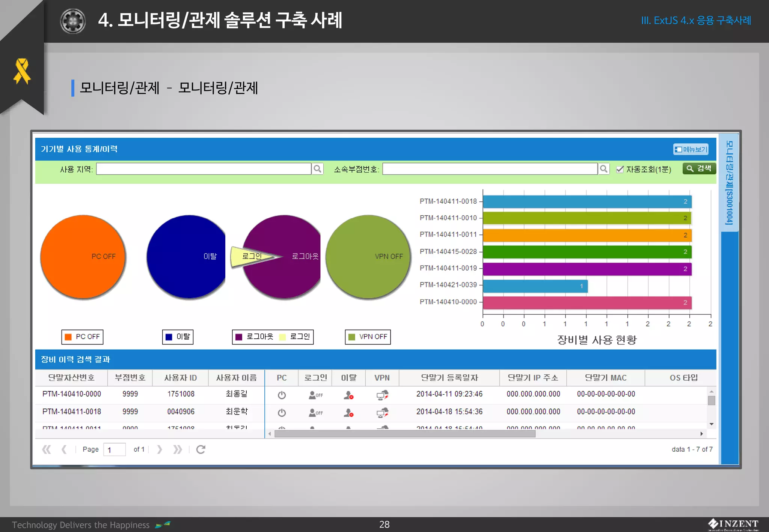Toggle 로그아웃 legend swatch
Screen dimensions: 769x532
239,337
